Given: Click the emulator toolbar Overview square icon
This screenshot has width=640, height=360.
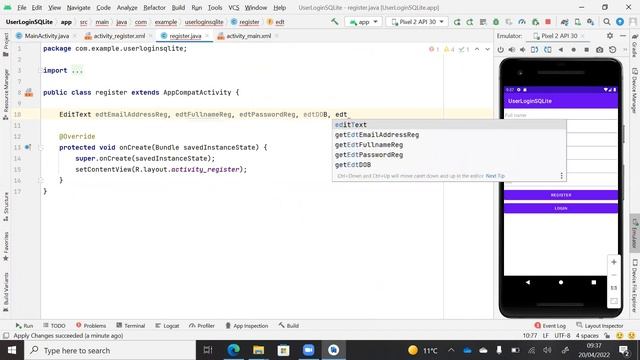Looking at the screenshot, I should pos(587,50).
